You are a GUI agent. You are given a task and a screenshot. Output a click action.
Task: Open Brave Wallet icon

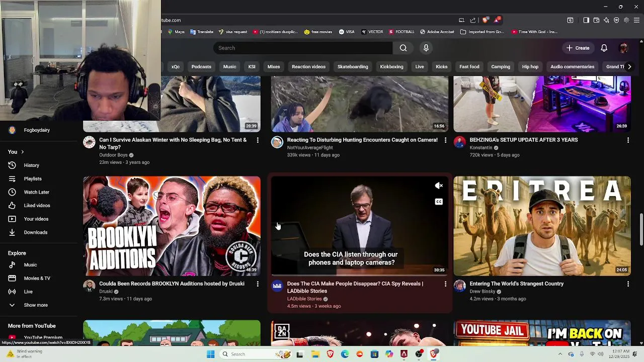(x=596, y=20)
